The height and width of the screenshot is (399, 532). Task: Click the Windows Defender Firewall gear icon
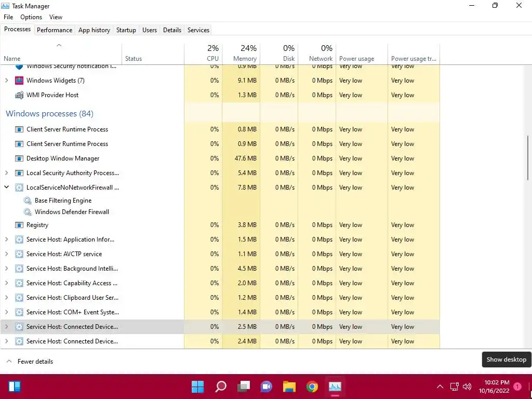[27, 212]
